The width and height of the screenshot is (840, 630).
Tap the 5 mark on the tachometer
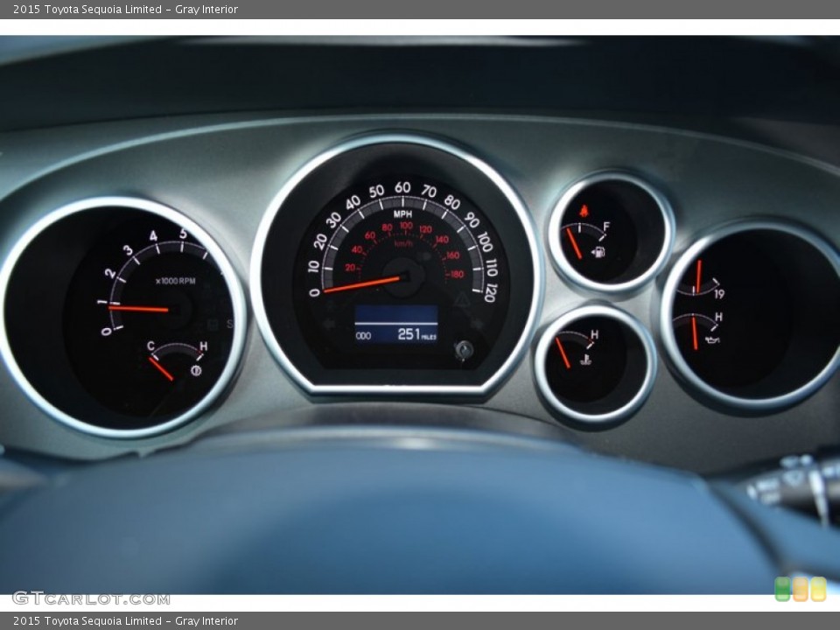pos(183,234)
